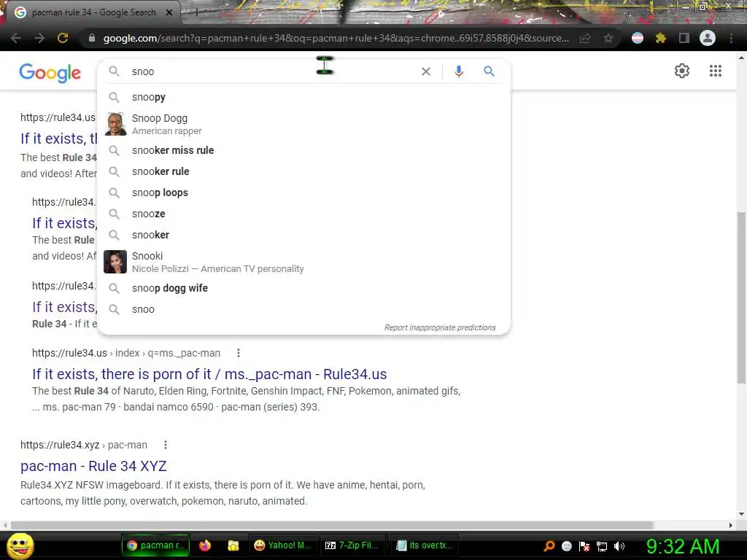Image resolution: width=747 pixels, height=560 pixels.
Task: Click the pink-blue striped extension icon
Action: [x=638, y=38]
